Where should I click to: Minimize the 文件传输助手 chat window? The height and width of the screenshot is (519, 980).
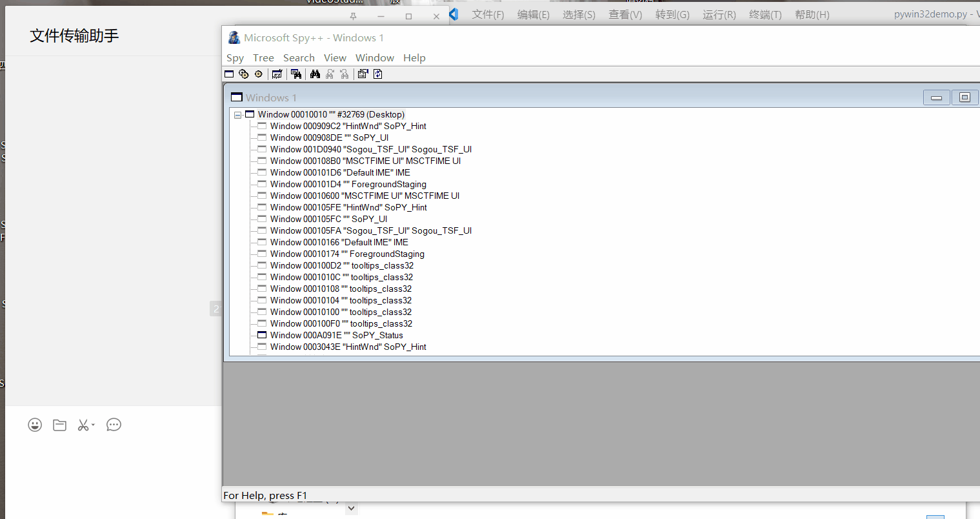(381, 16)
